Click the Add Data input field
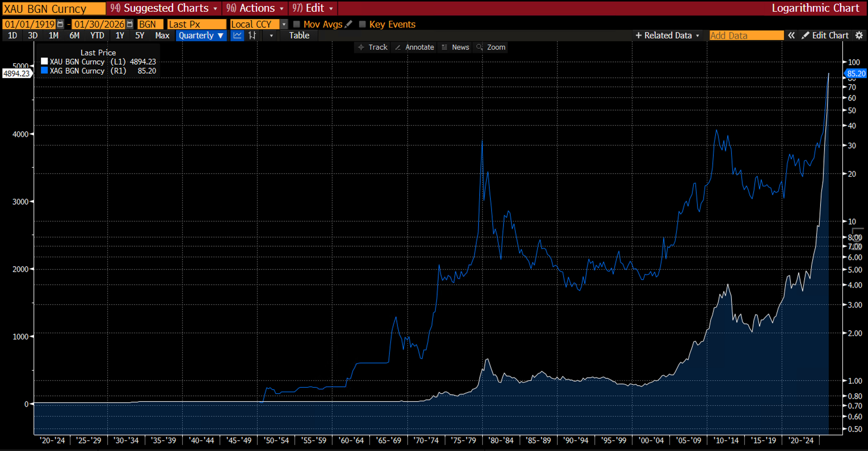Screen dimensions: 868x451 tap(746, 35)
